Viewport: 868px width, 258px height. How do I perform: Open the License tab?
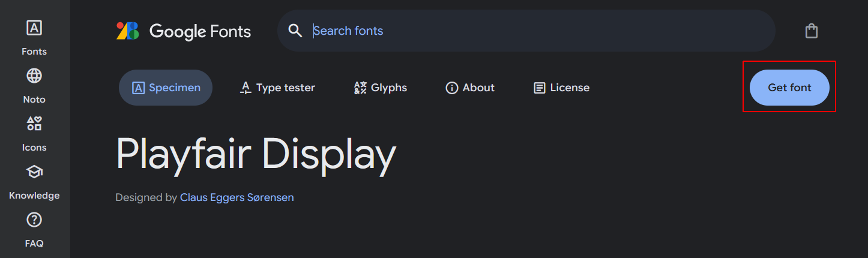click(562, 88)
